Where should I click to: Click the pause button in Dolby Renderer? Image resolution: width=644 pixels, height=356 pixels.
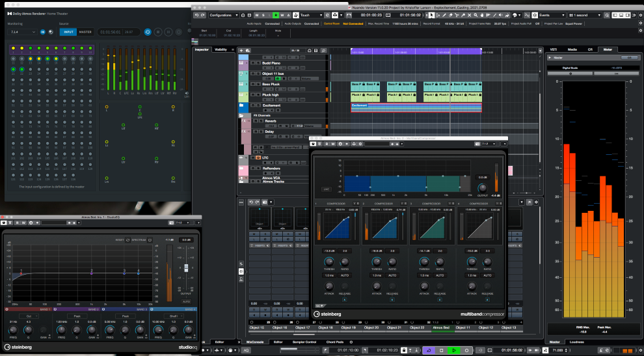tap(168, 32)
